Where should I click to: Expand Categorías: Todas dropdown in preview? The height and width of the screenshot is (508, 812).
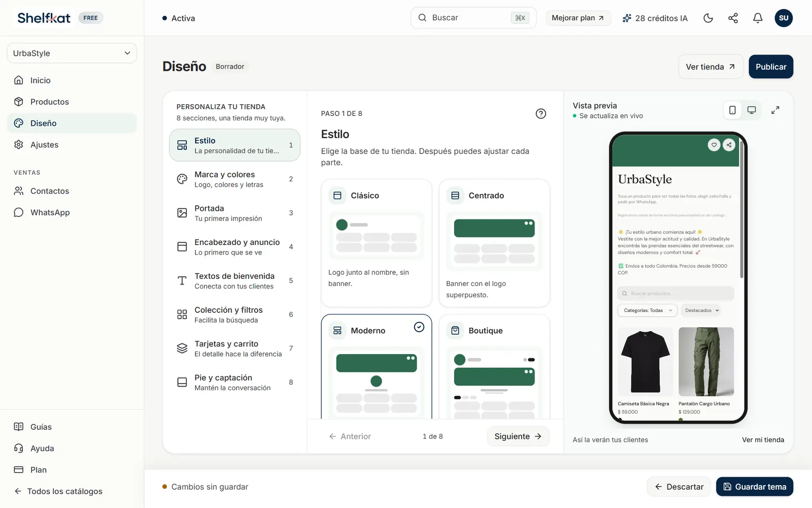648,310
